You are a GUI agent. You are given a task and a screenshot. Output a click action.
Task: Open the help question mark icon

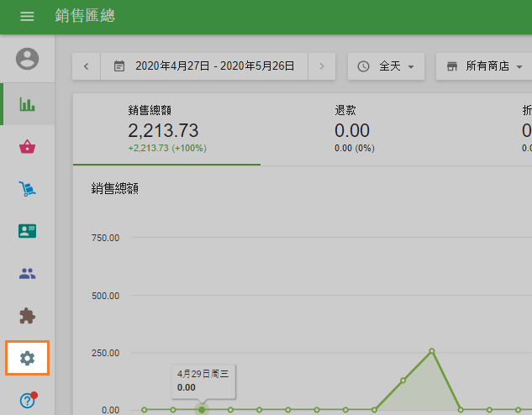[x=28, y=401]
